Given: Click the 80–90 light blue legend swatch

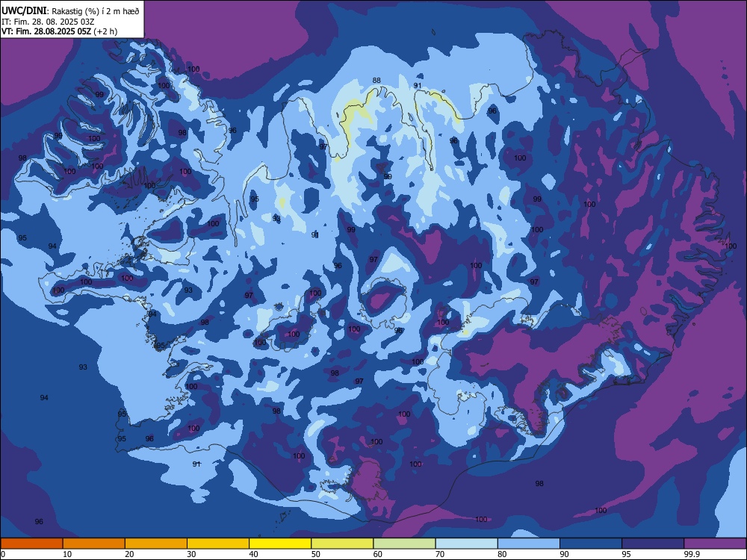Looking at the screenshot, I should point(529,544).
